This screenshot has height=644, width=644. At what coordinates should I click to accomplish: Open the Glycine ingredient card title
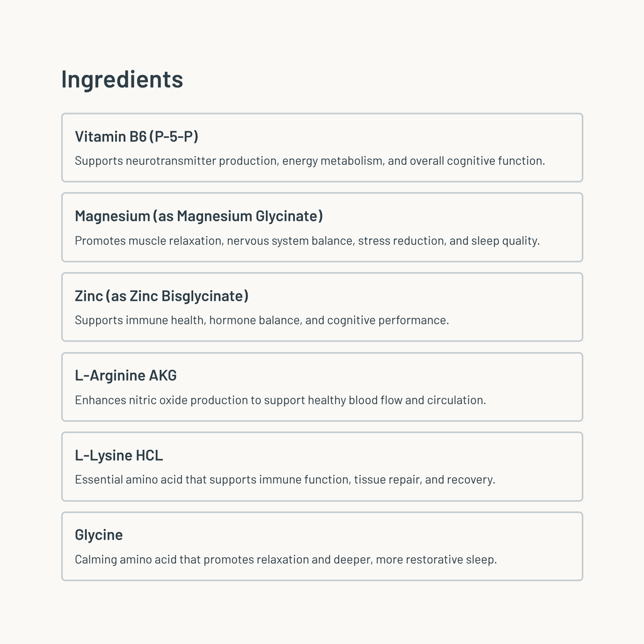point(99,535)
